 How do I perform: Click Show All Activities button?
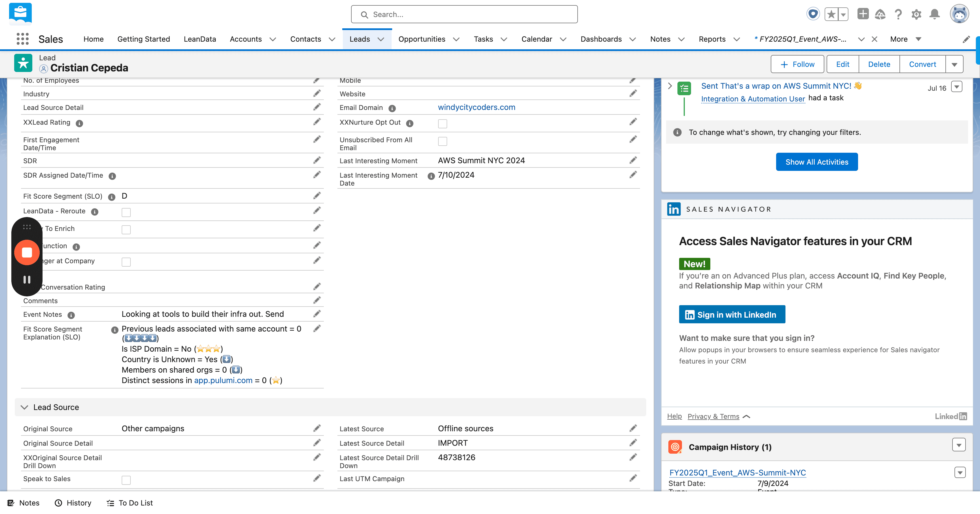[817, 162]
